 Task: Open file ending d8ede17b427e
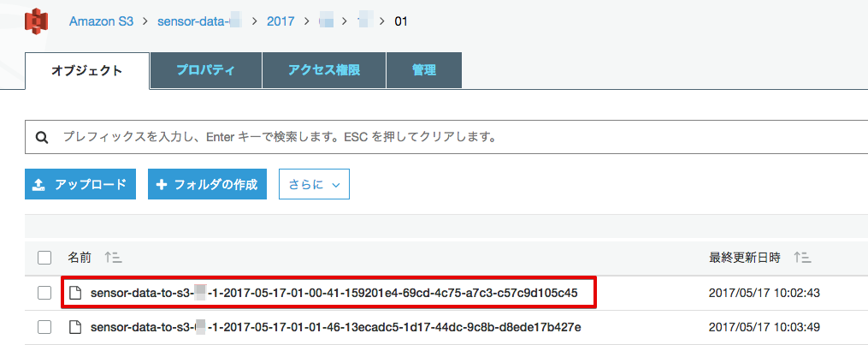click(335, 327)
